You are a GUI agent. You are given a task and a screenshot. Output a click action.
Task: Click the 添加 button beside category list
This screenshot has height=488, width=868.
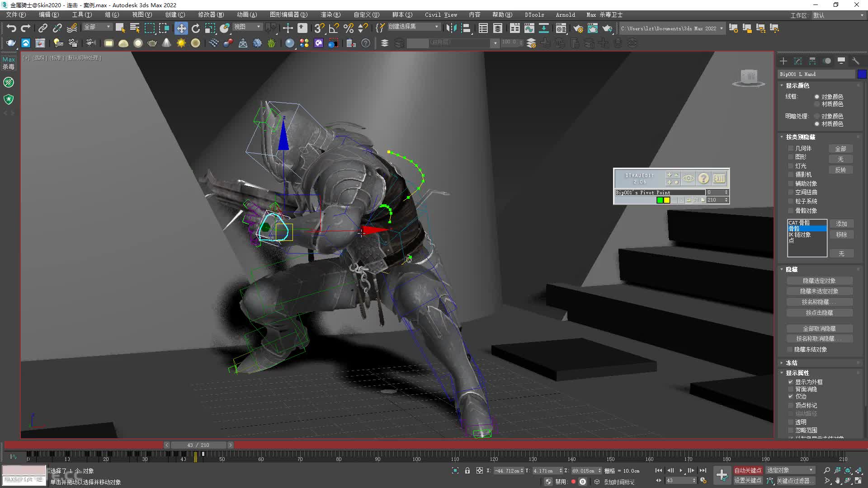pyautogui.click(x=841, y=224)
